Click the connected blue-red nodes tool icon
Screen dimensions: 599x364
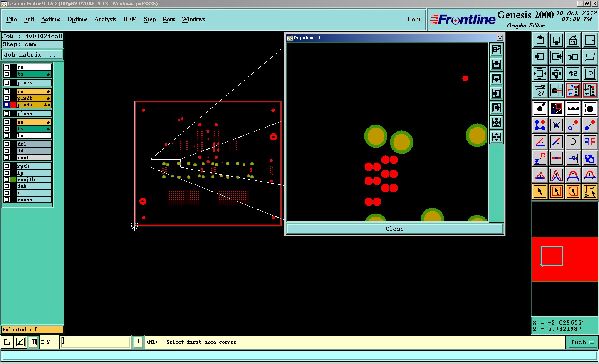pyautogui.click(x=540, y=125)
